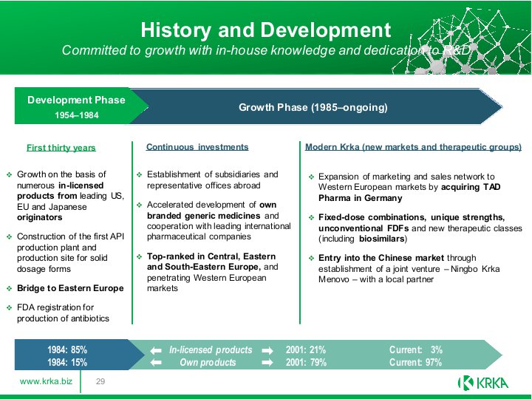The image size is (532, 399).
Task: Click the left arrow before In-licensed products
Action: click(156, 350)
